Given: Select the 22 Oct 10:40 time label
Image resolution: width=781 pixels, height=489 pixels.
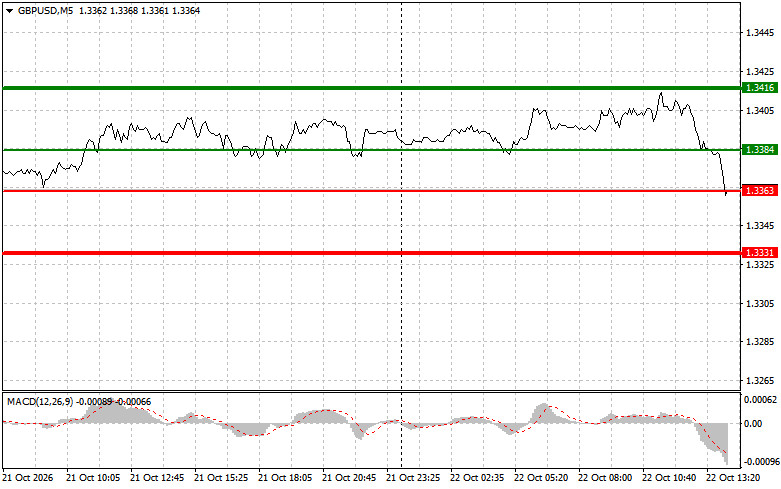Looking at the screenshot, I should coord(669,478).
